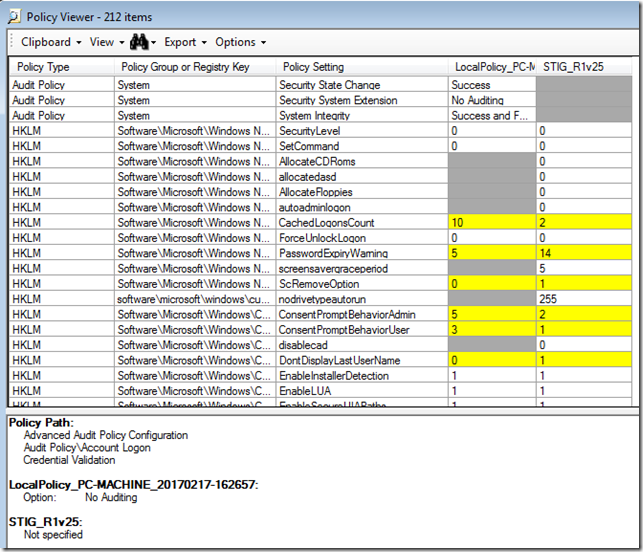Click the LocalPolicy_PC-M column header
The width and height of the screenshot is (643, 552).
click(x=495, y=67)
